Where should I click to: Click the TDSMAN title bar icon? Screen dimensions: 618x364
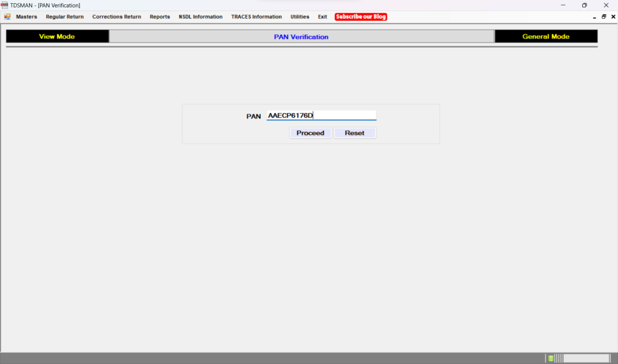[x=4, y=5]
